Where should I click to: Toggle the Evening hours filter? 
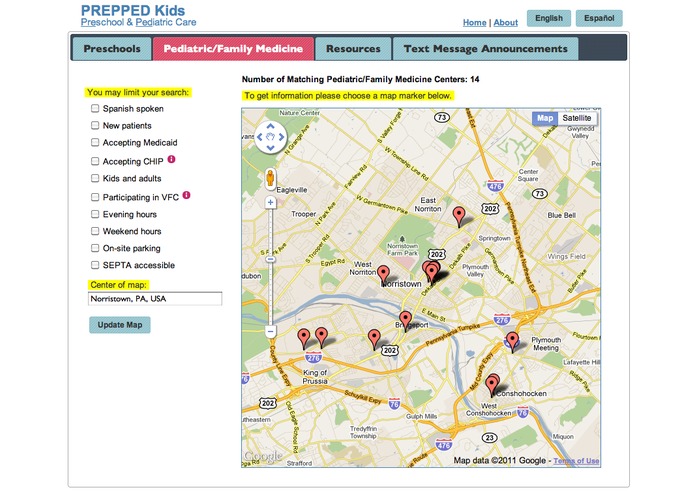coord(95,214)
